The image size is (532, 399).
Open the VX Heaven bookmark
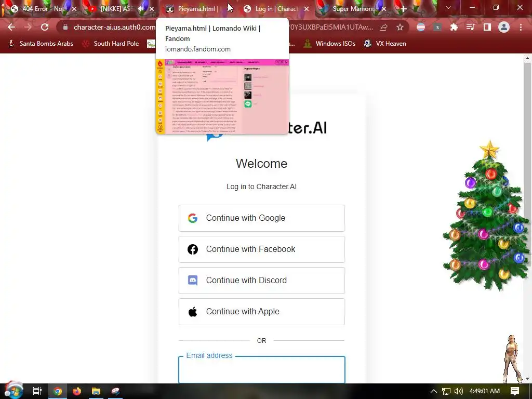click(385, 44)
